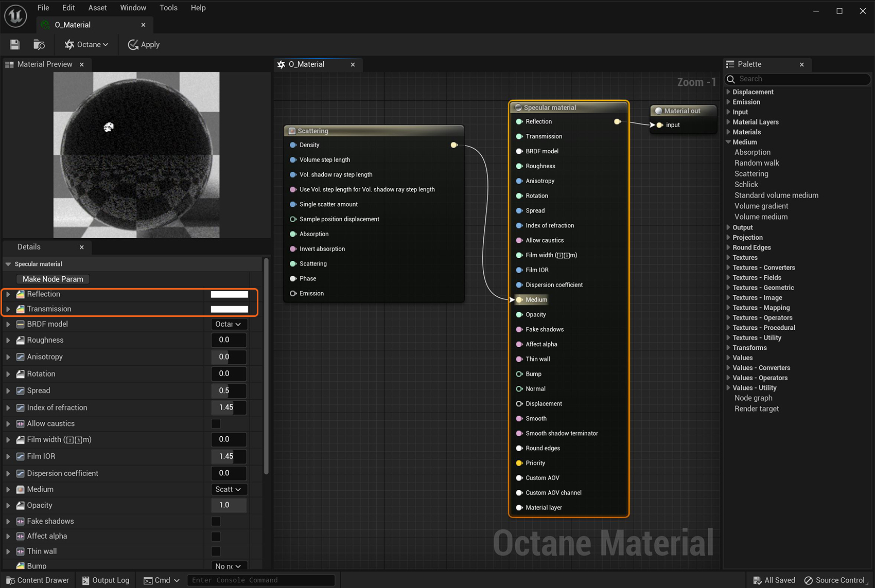Enable the Allow caustics checkbox
Viewport: 875px width, 588px height.
pyautogui.click(x=216, y=424)
